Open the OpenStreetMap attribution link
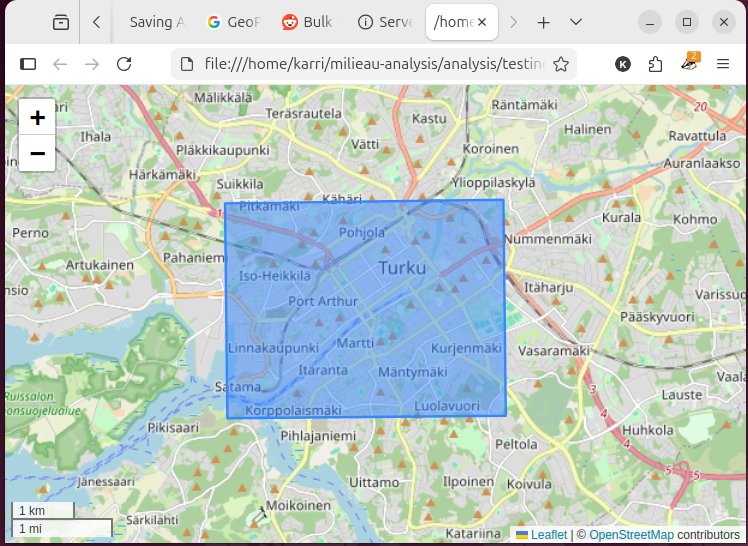The width and height of the screenshot is (748, 546). point(631,535)
